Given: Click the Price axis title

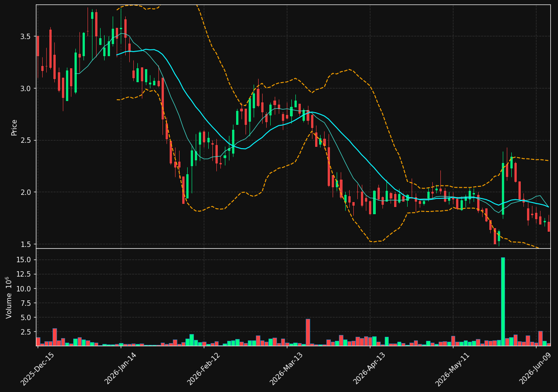Looking at the screenshot, I should 14,127.
